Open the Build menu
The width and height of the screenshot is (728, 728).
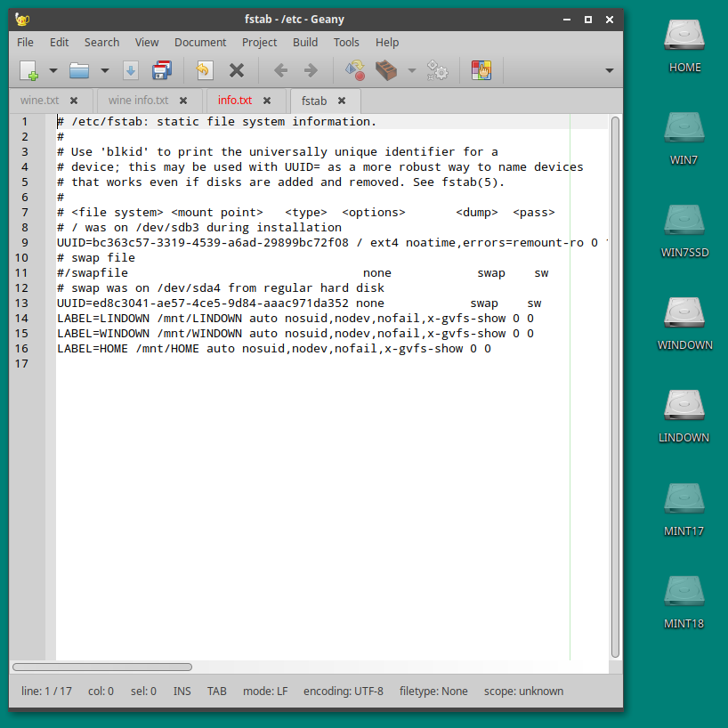(305, 42)
